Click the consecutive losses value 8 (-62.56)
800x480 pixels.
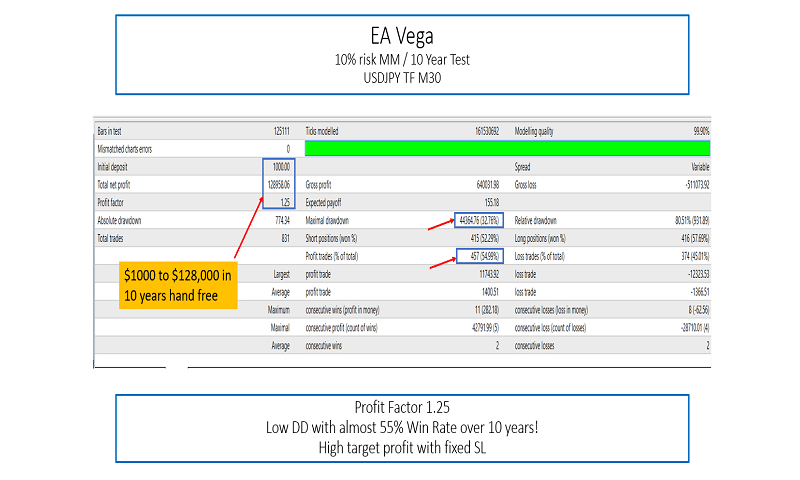698,310
